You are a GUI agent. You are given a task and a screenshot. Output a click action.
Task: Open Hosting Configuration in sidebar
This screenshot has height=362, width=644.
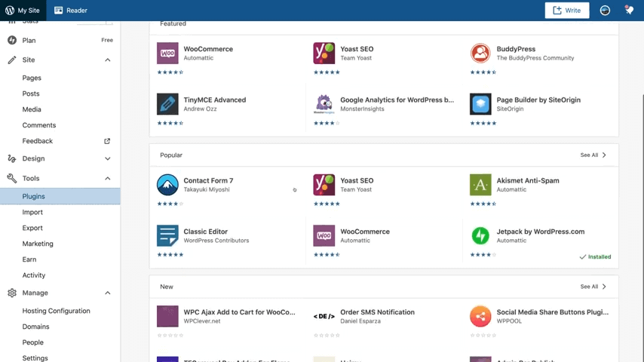(x=57, y=311)
